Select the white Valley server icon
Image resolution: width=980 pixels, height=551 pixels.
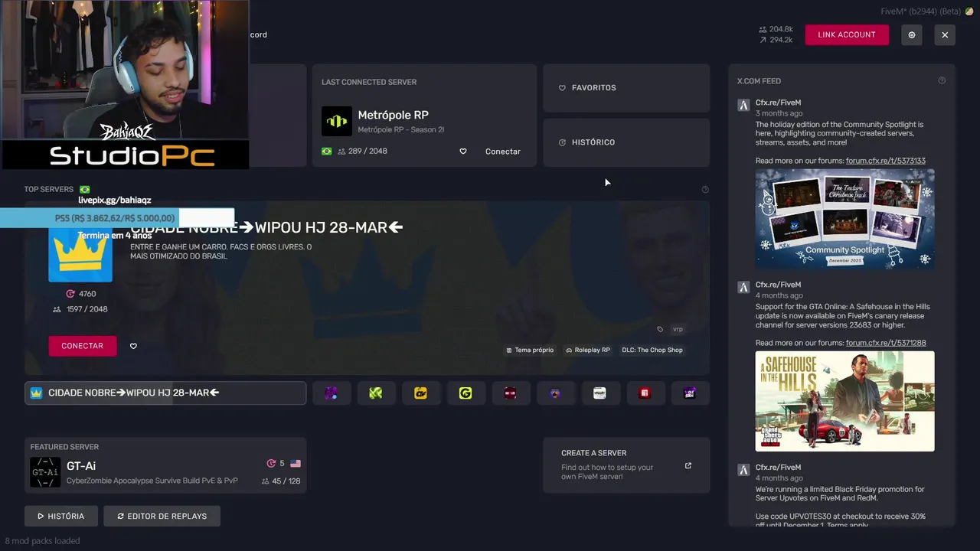[599, 393]
